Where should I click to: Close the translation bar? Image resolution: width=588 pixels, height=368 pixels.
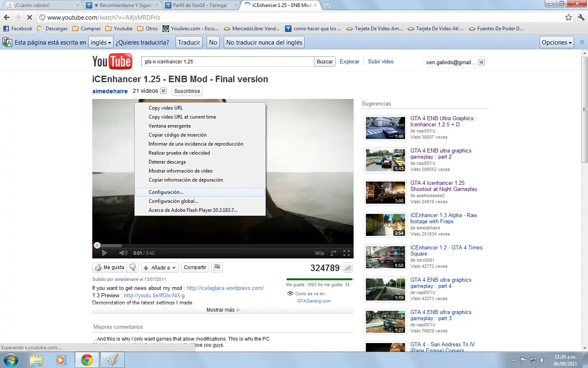pyautogui.click(x=582, y=42)
